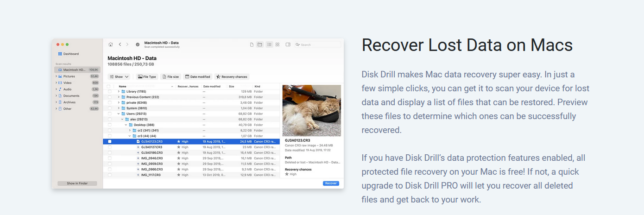Click the GJ3A0127.CR3 file icon
Viewport: 644px width, 215px height.
(x=138, y=147)
